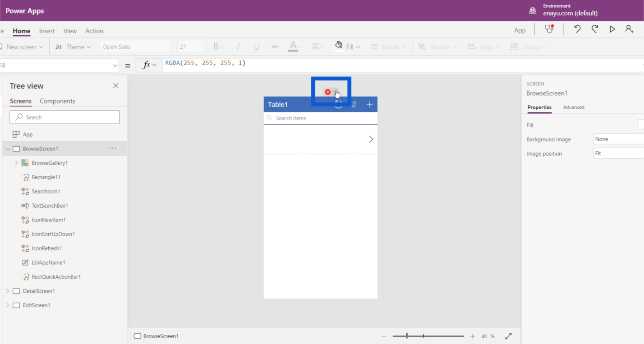This screenshot has width=644, height=344.
Task: Click the plus new item icon in app header
Action: click(370, 104)
